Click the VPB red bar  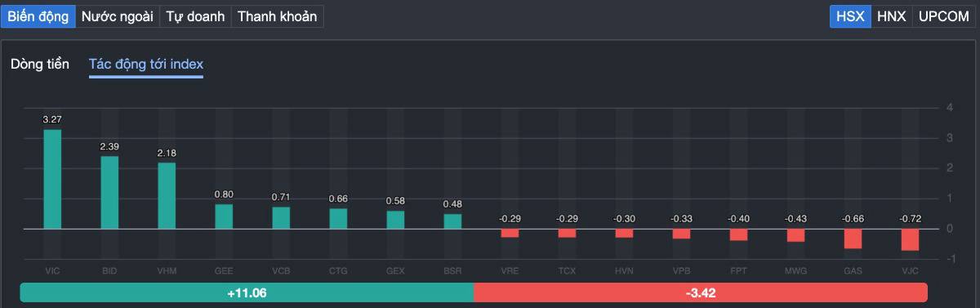[681, 234]
